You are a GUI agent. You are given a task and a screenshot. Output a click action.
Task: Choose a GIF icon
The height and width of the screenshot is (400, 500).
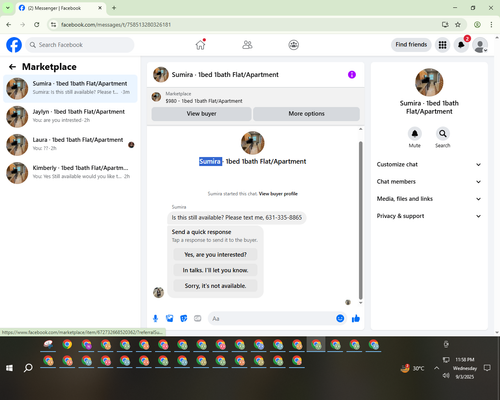pyautogui.click(x=198, y=319)
